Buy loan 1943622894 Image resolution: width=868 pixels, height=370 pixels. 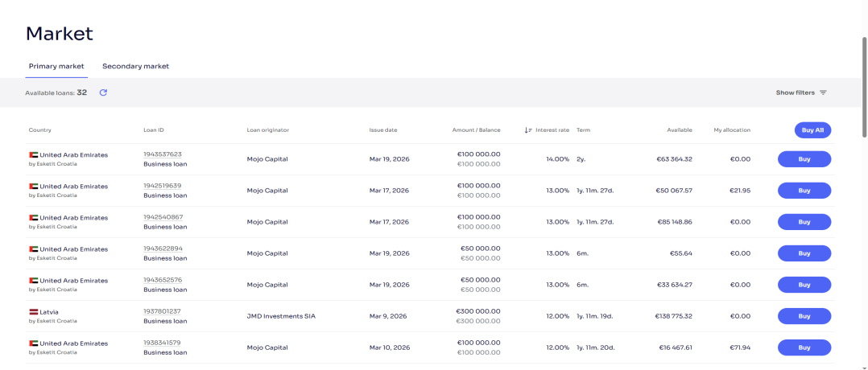coord(804,253)
